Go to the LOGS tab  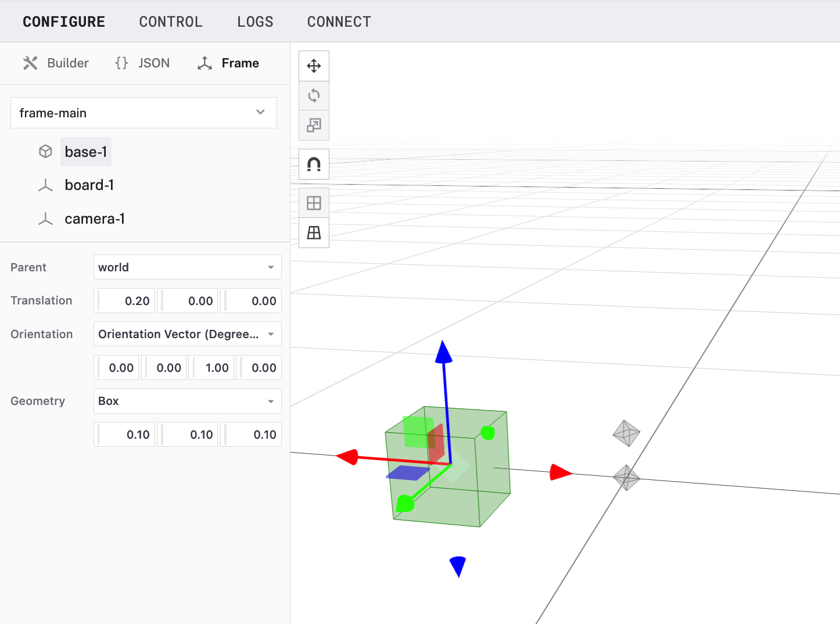(255, 21)
